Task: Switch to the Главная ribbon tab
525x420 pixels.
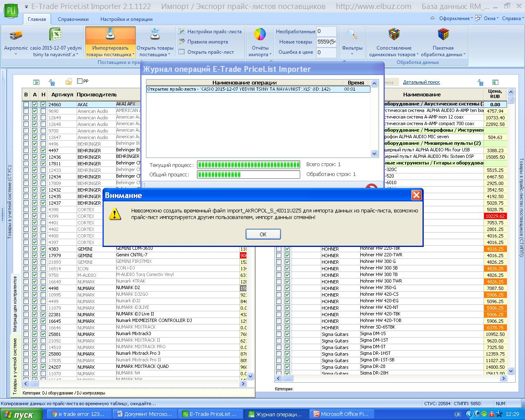Action: [x=37, y=19]
